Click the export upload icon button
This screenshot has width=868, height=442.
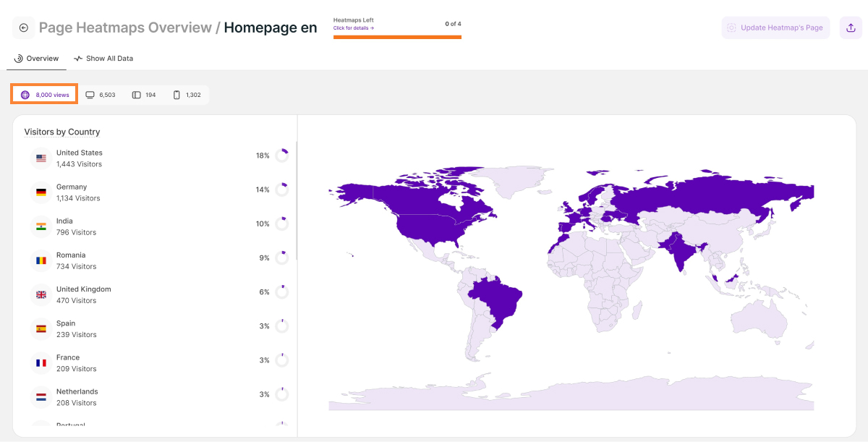(850, 28)
